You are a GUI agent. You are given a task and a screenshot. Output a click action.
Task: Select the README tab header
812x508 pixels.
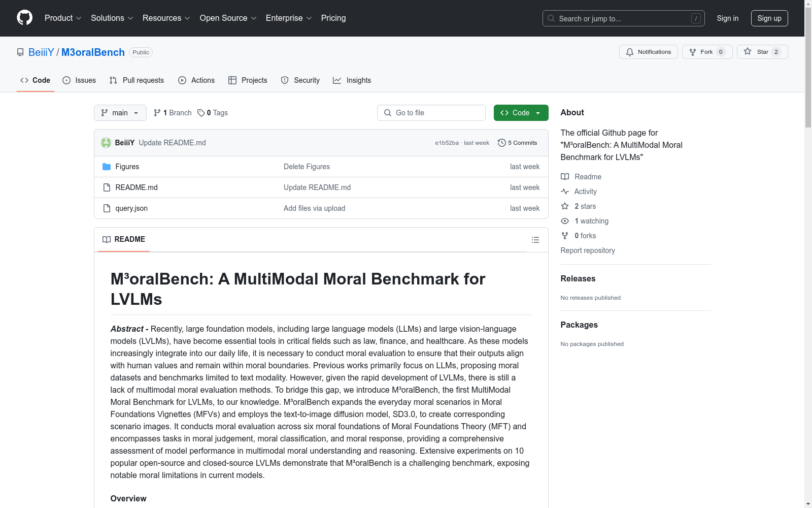pyautogui.click(x=124, y=239)
